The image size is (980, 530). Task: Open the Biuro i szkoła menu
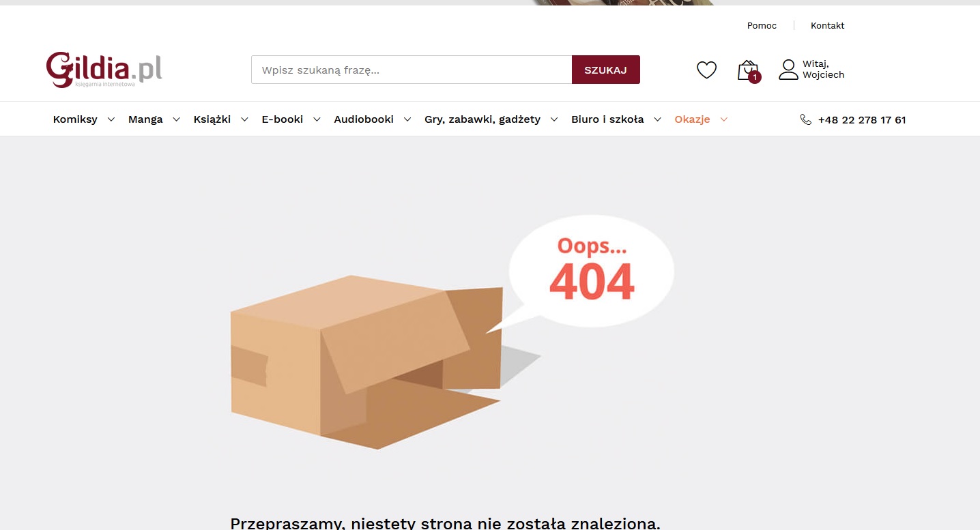click(607, 119)
